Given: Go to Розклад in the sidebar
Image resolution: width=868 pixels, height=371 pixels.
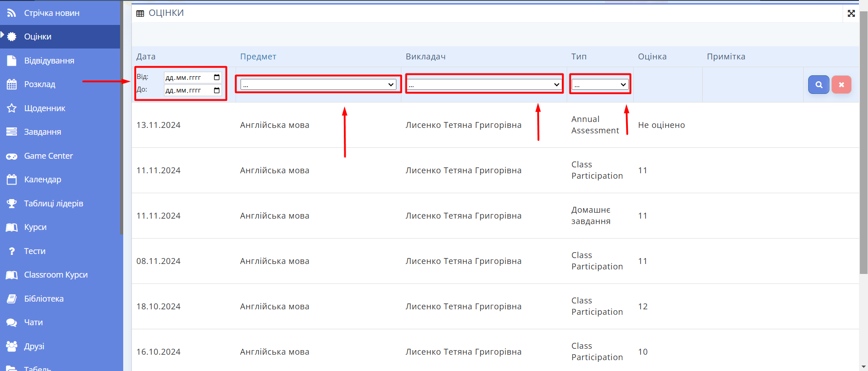Looking at the screenshot, I should coord(39,84).
